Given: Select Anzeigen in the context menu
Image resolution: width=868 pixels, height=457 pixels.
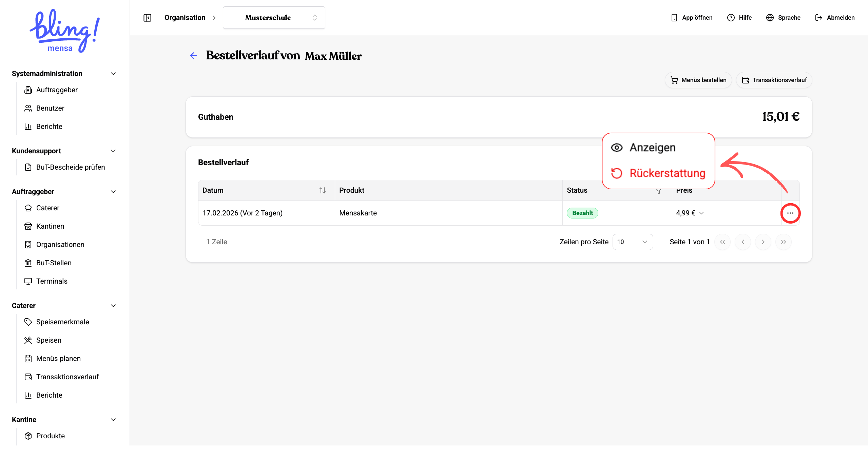Looking at the screenshot, I should point(652,148).
